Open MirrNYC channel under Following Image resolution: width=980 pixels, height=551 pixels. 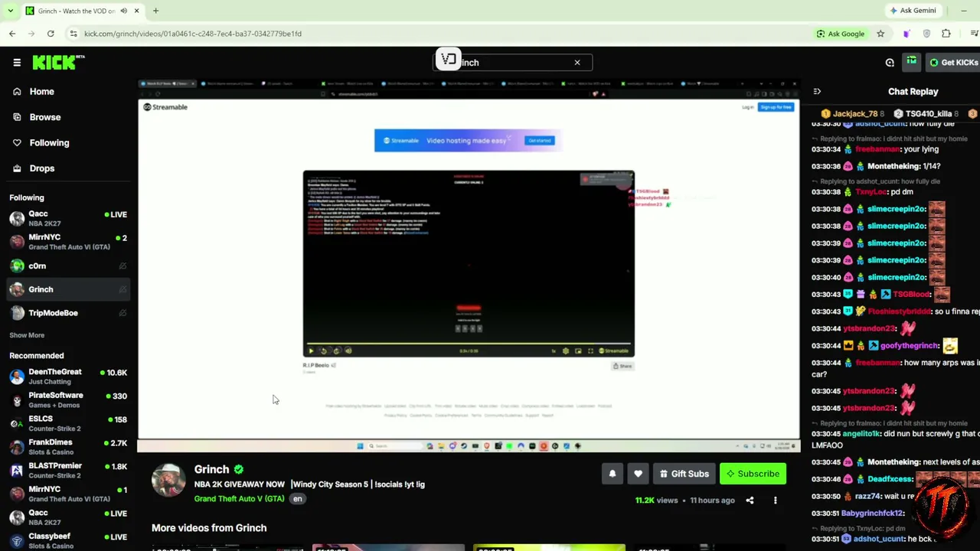click(68, 242)
